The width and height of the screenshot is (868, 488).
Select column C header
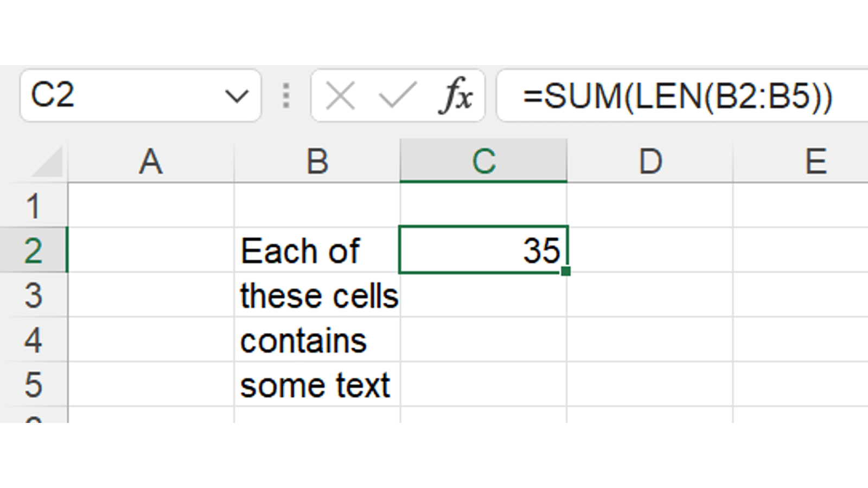coord(483,162)
